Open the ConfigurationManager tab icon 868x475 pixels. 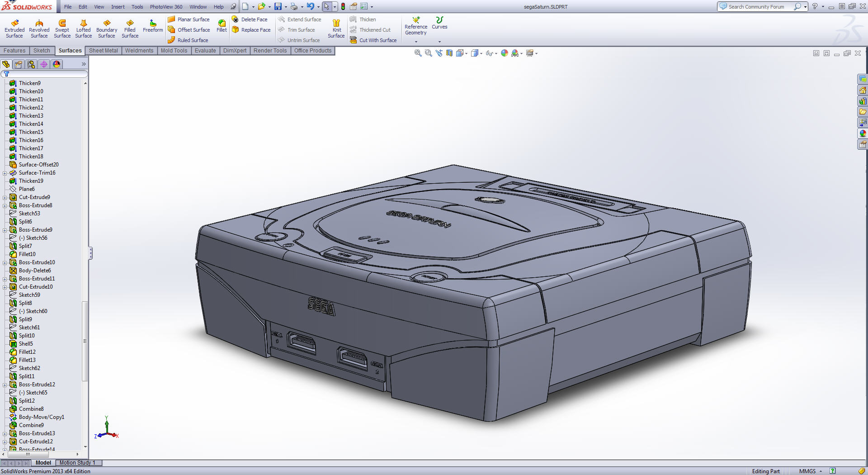pyautogui.click(x=31, y=64)
